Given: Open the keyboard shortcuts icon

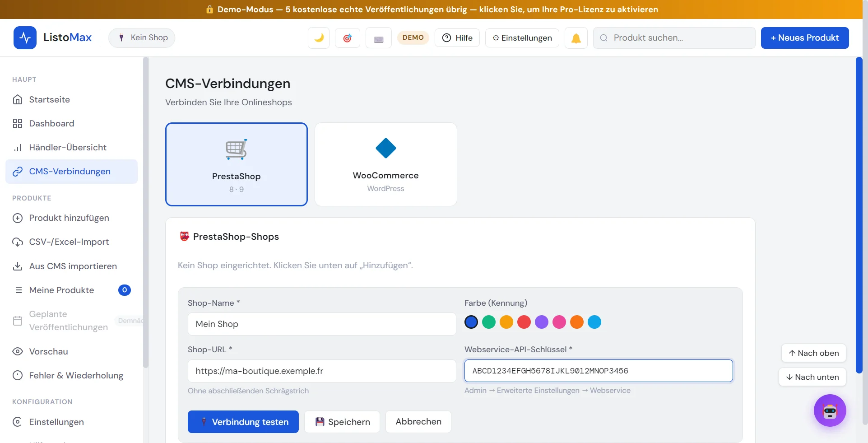Looking at the screenshot, I should point(379,38).
